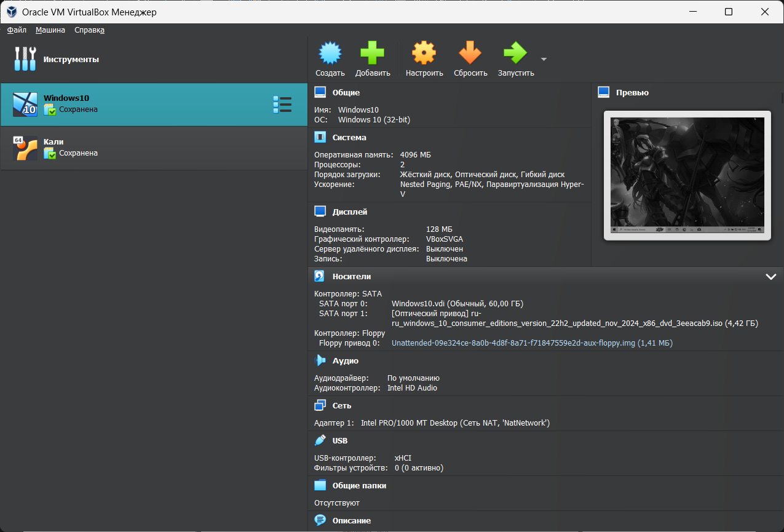Image resolution: width=784 pixels, height=532 pixels.
Task: Open settings via the Настроить gear icon
Action: 424,53
